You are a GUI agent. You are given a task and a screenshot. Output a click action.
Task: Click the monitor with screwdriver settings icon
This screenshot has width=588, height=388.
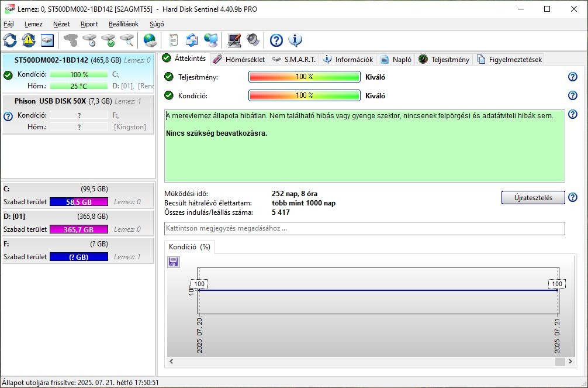234,40
